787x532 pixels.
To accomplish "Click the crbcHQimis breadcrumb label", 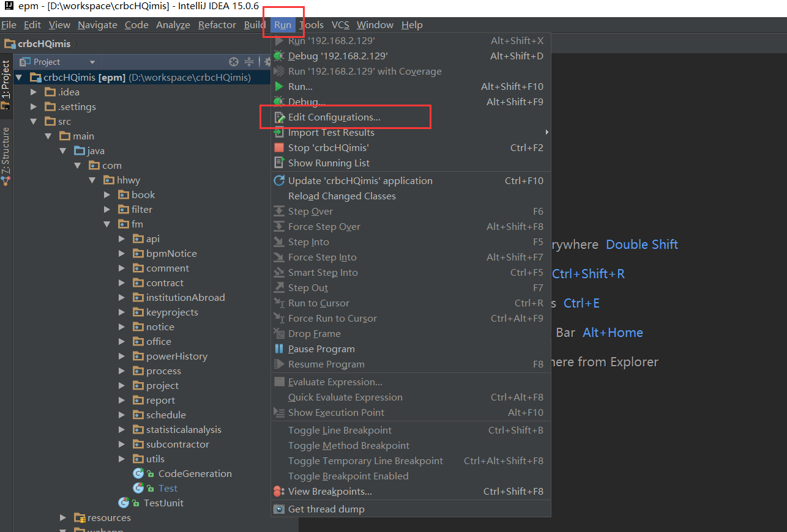I will 44,44.
